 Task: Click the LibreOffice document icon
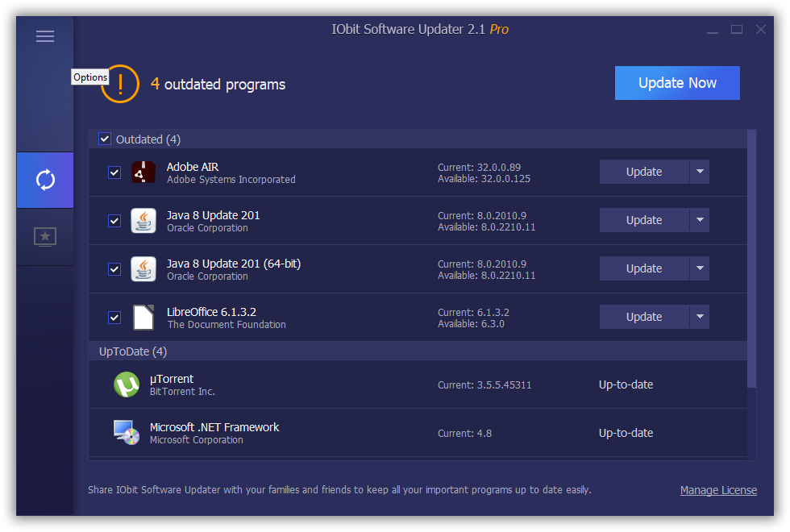[x=143, y=318]
